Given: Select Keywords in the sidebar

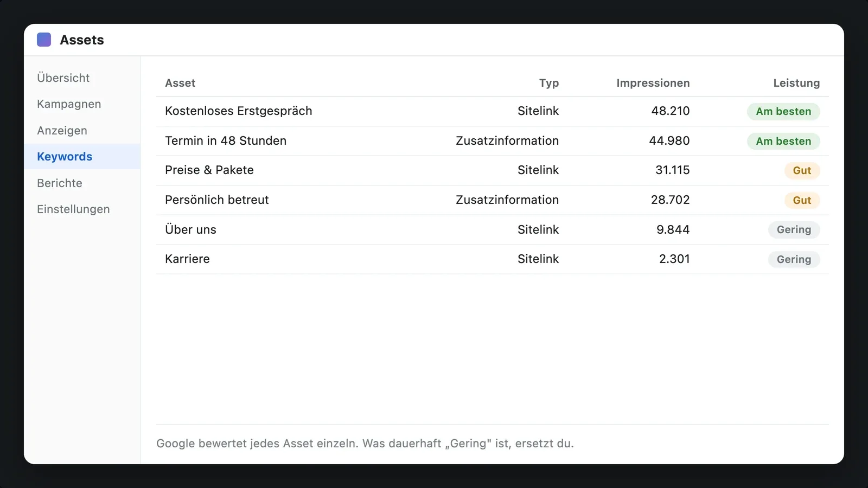Looking at the screenshot, I should 82,157.
